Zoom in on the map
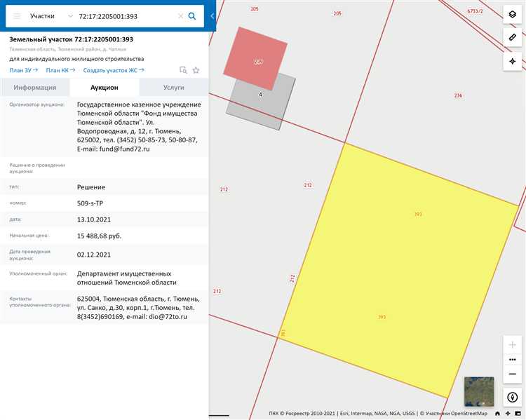Viewport: 526px width, 420px height. coord(513,345)
